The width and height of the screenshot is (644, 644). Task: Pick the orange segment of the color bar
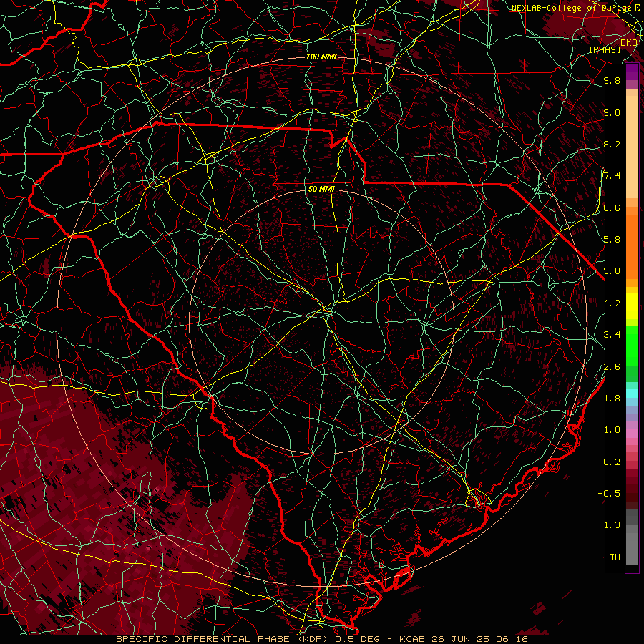coord(632,246)
